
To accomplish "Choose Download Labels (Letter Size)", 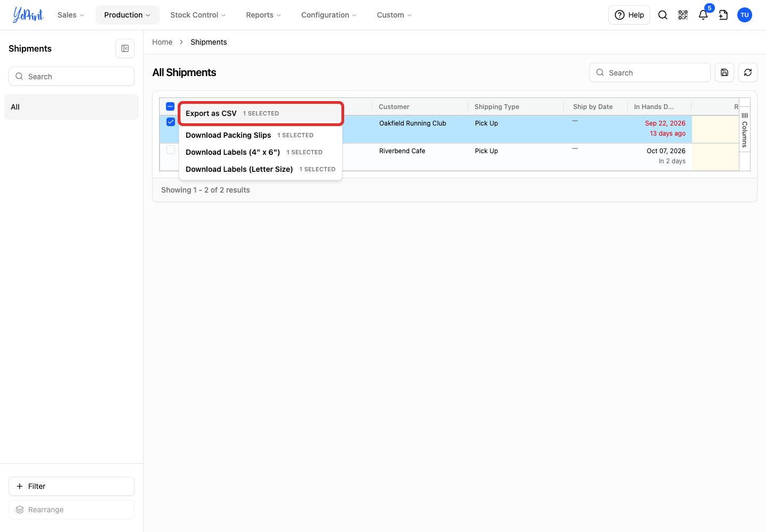I will [261, 169].
